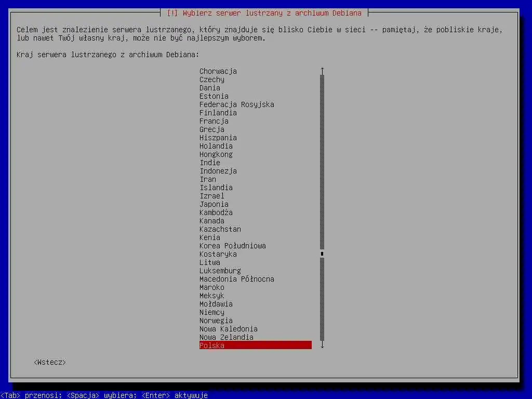Screen dimensions: 532x399
Task: Pick Estonia from the mirror list
Action: [214, 96]
